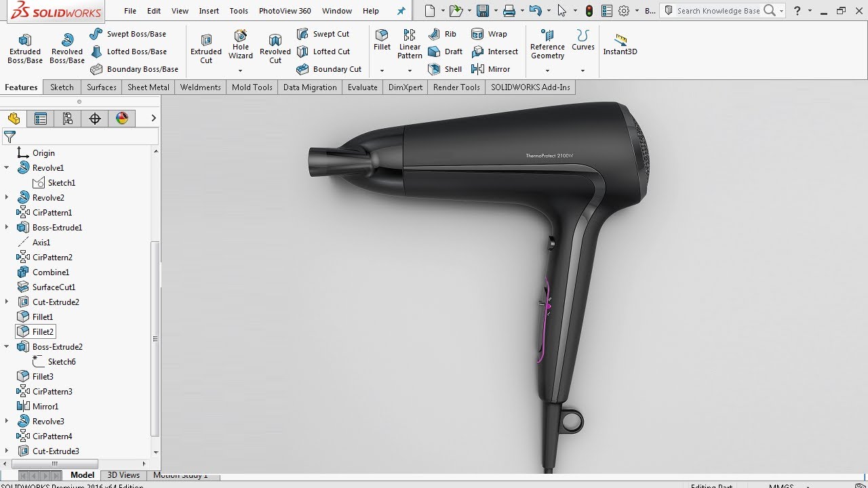
Task: Open the DimXpertManager panel tab
Action: point(95,119)
